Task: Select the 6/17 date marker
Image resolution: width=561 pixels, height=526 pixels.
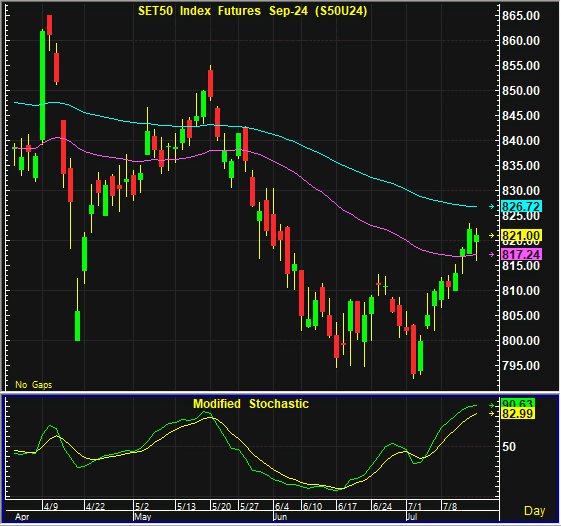Action: 347,506
